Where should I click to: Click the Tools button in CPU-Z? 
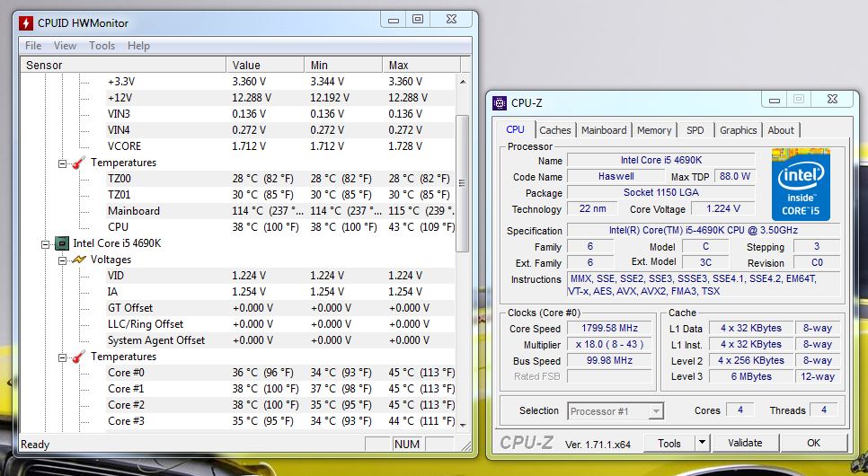669,443
